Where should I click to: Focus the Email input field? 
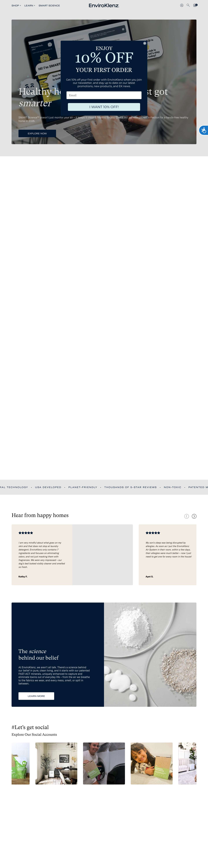click(x=104, y=95)
